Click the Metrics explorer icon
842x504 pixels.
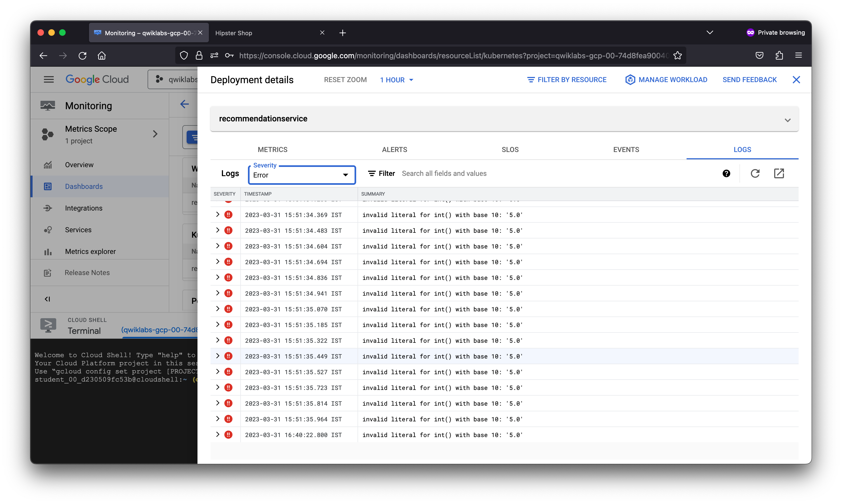[48, 251]
